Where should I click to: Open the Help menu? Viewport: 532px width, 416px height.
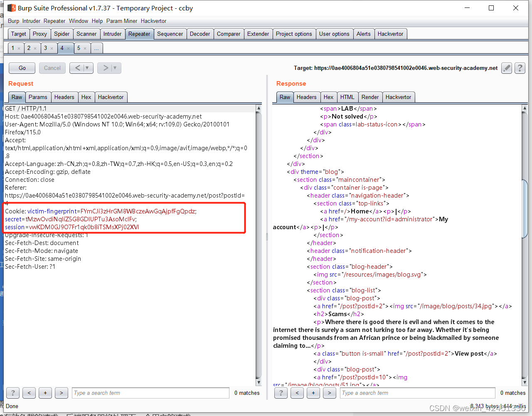click(x=97, y=21)
